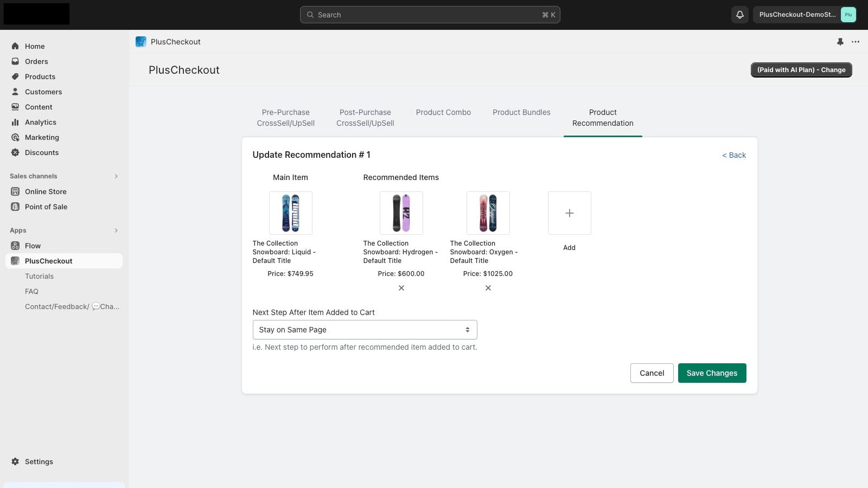Open the Marketing section
The image size is (868, 488).
42,137
